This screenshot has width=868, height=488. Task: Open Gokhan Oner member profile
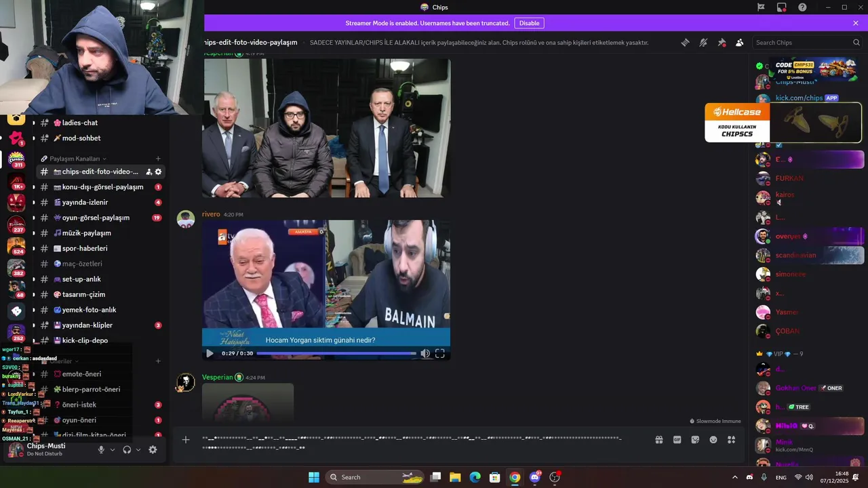click(795, 388)
